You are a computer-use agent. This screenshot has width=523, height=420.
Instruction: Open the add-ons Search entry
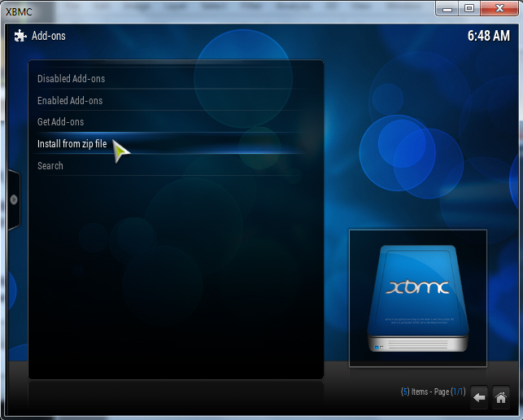168,165
